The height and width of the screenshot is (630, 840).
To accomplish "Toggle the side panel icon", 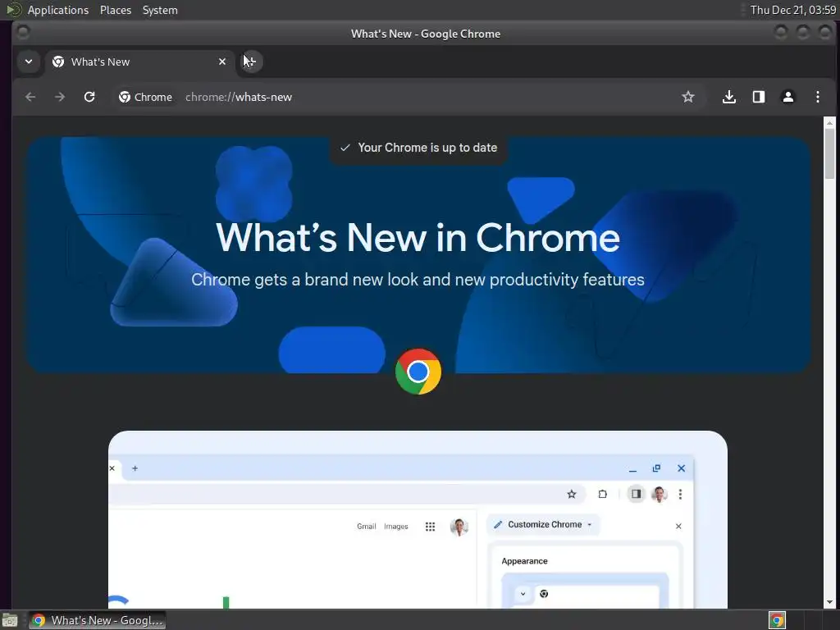I will point(758,97).
